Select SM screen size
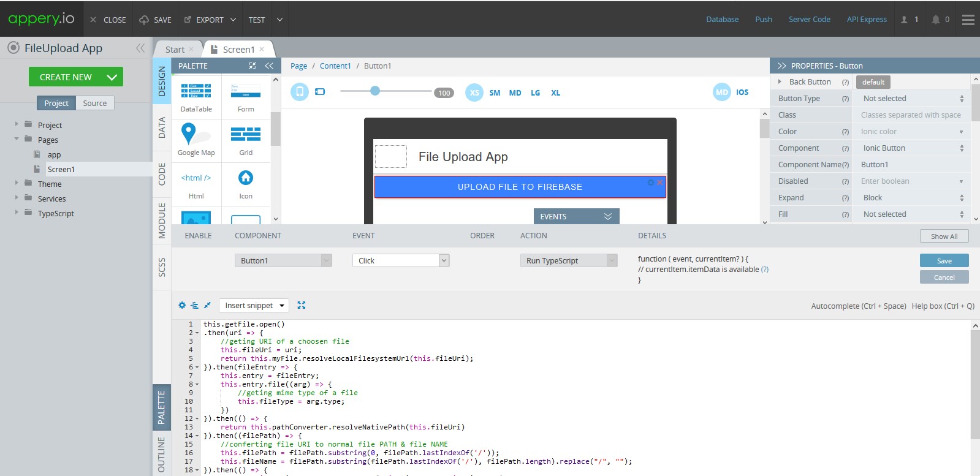 (495, 93)
